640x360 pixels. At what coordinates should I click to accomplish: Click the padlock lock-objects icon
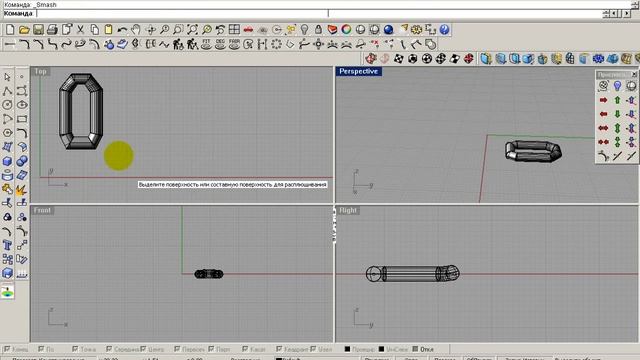318,29
